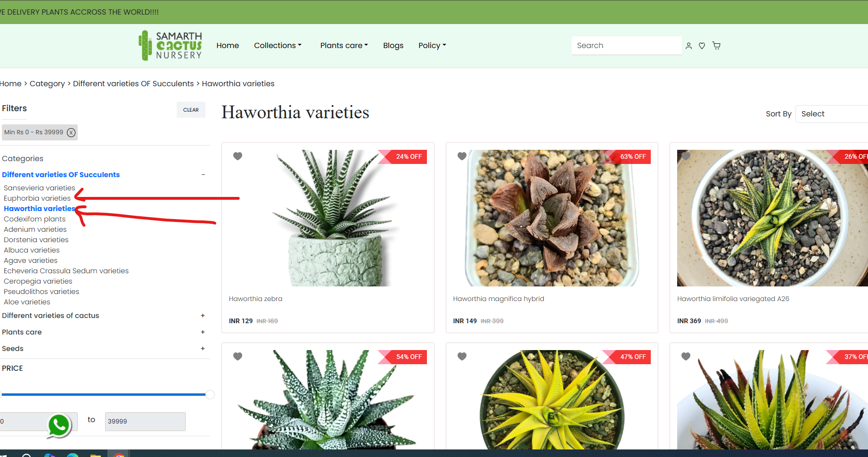The image size is (868, 457).
Task: Open the Collections dropdown menu
Action: point(278,45)
